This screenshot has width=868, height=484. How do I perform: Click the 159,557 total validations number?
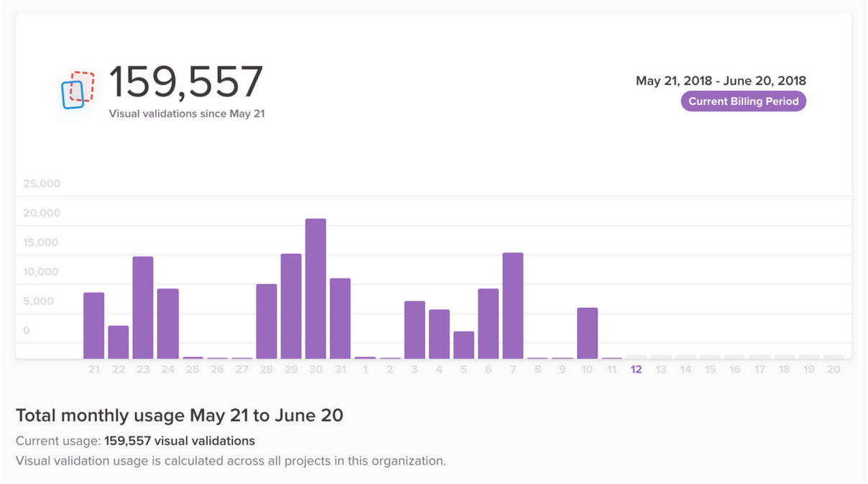coord(186,82)
